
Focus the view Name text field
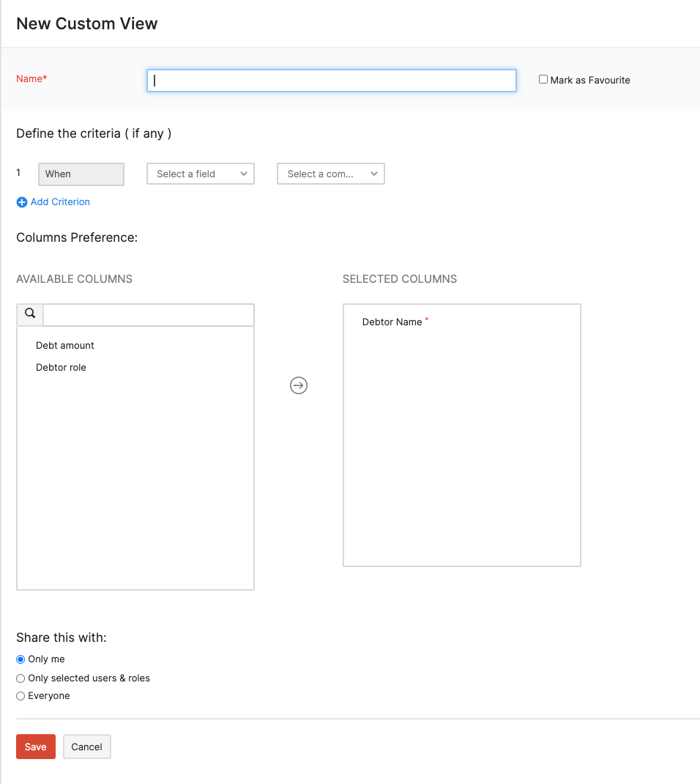coord(332,81)
